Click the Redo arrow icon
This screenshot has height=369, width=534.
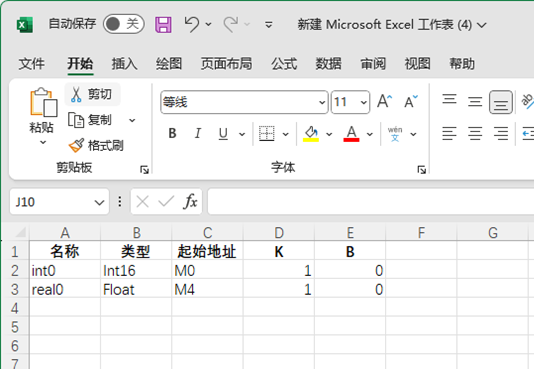point(231,24)
